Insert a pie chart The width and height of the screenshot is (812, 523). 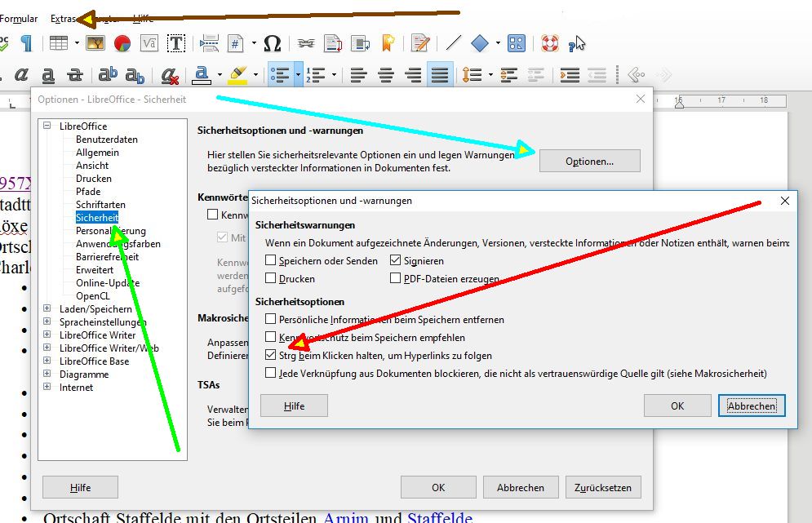[x=122, y=43]
